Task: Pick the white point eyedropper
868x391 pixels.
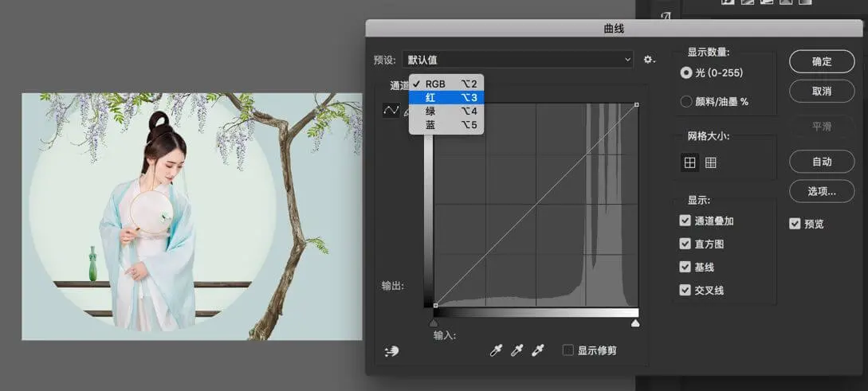Action: pyautogui.click(x=537, y=350)
